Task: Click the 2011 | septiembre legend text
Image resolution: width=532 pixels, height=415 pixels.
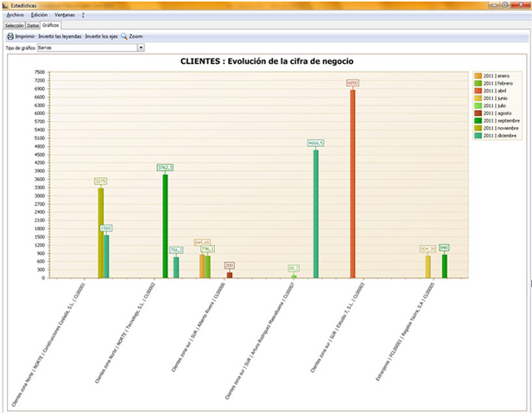Action: (502, 120)
